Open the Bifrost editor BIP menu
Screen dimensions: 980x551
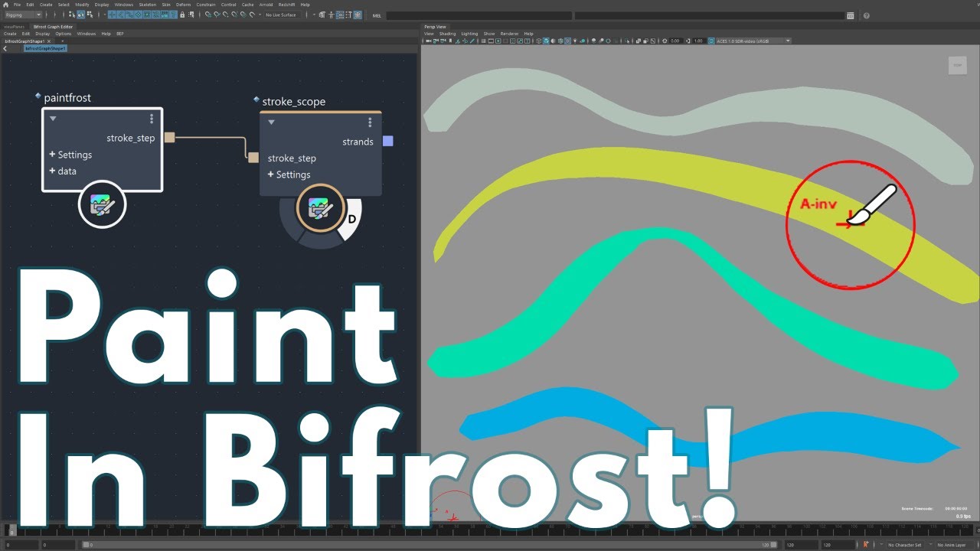(x=120, y=34)
